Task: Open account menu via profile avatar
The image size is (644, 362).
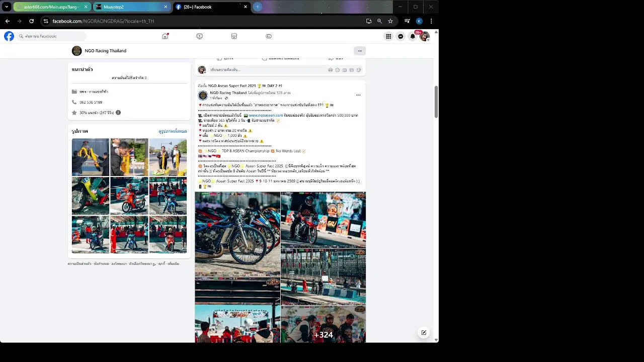Action: click(425, 36)
